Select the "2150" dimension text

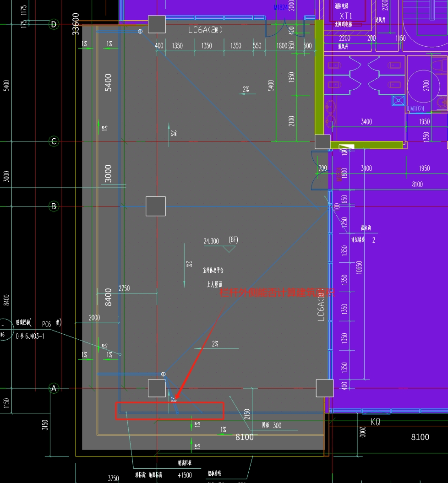pos(247,414)
